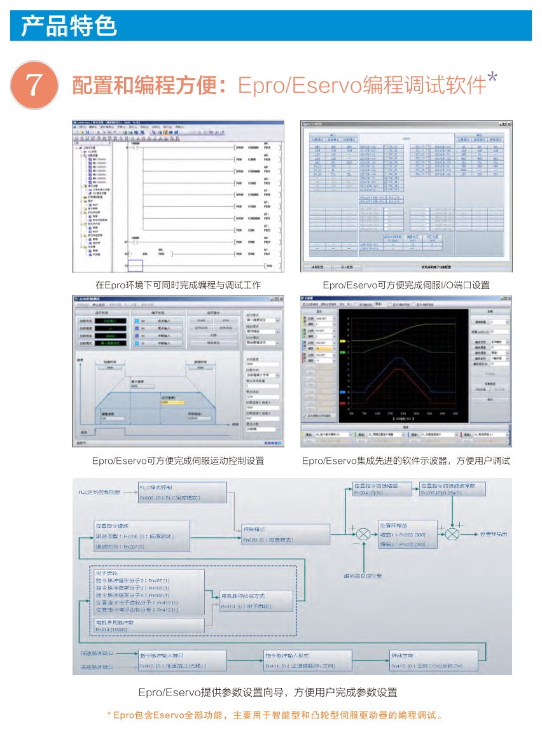Viewport: 542px width, 756px height.
Task: Select the blue cursor cell in ladder editor
Action: point(135,265)
